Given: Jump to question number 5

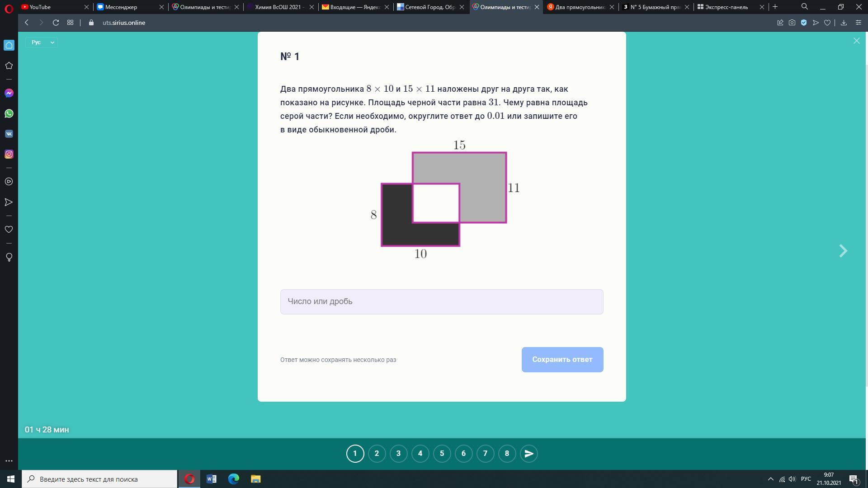Looking at the screenshot, I should pos(442,454).
